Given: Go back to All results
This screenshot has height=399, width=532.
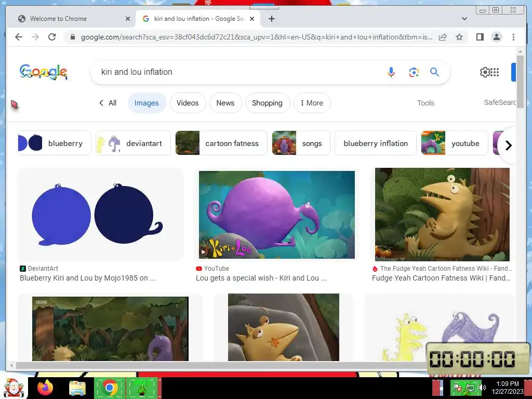Looking at the screenshot, I should pyautogui.click(x=108, y=103).
